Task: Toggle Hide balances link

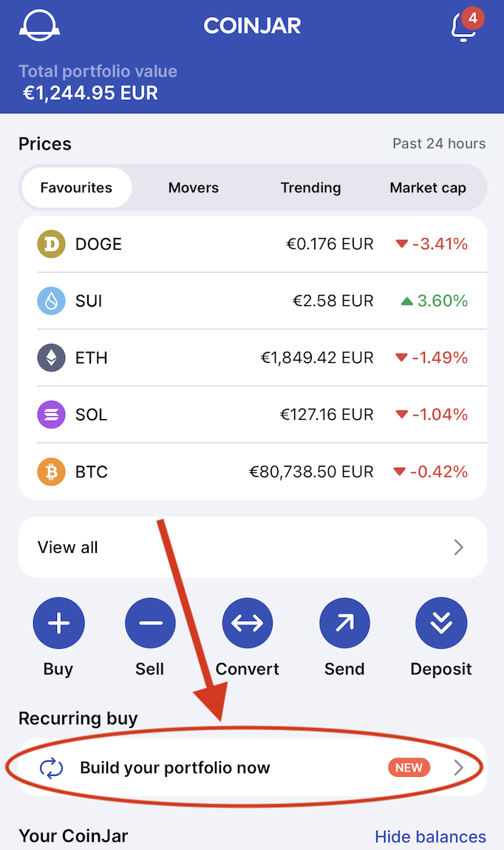Action: [x=430, y=837]
